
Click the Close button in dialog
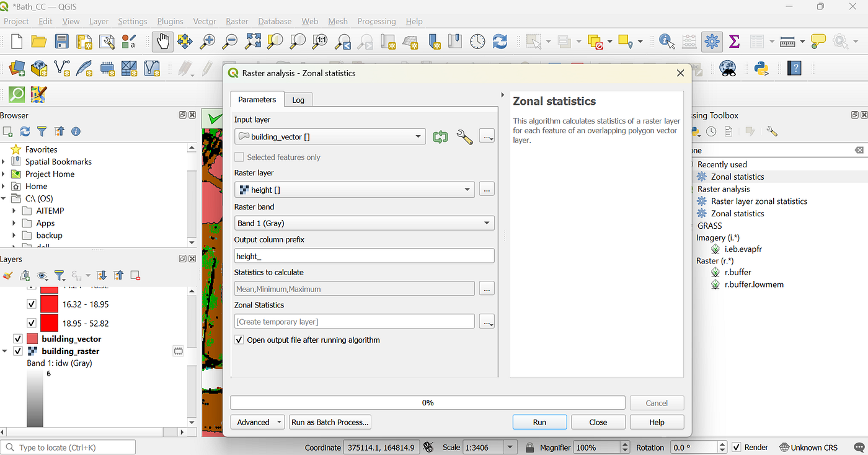click(598, 422)
